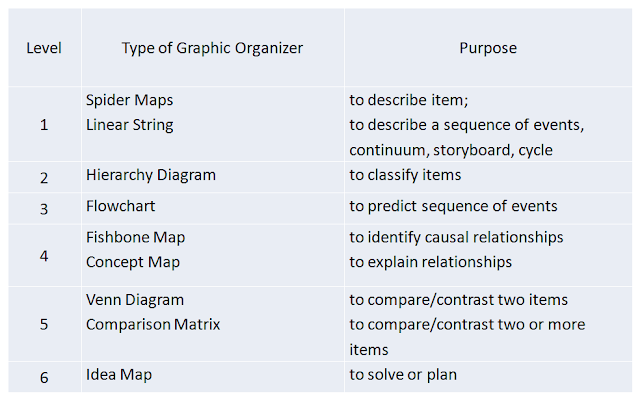Select the Type of Graphic Organizer header
Viewport: 640px width, 400px height.
click(x=212, y=48)
